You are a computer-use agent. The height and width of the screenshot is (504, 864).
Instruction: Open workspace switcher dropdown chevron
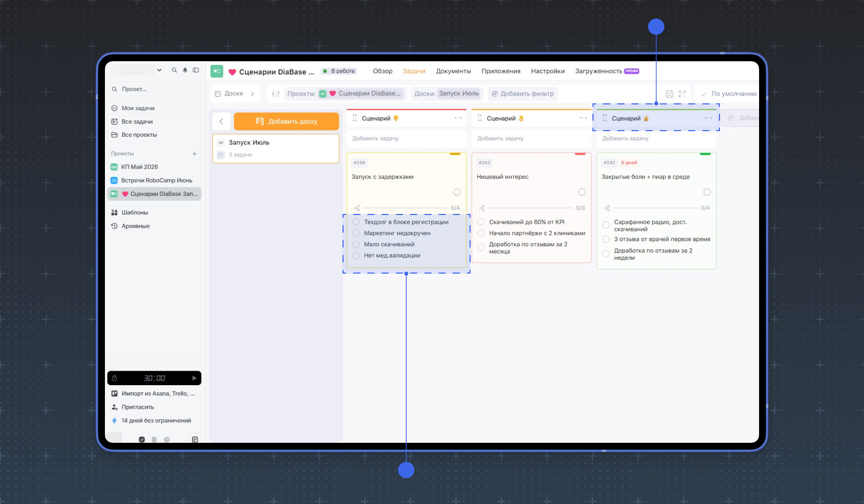159,70
